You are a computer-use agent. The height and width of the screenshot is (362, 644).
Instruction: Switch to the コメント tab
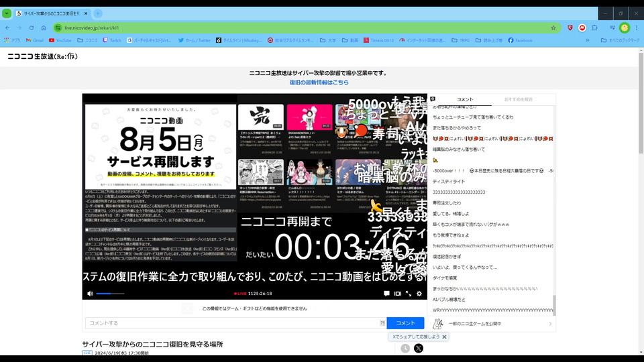464,99
